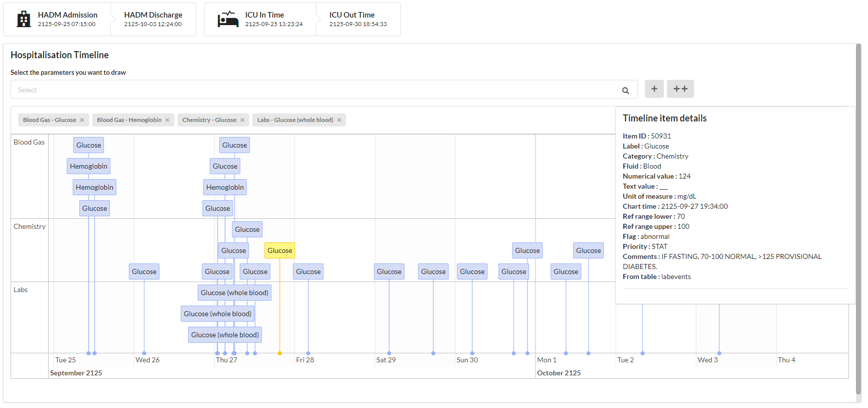Click the double plus add-all button

pos(680,89)
